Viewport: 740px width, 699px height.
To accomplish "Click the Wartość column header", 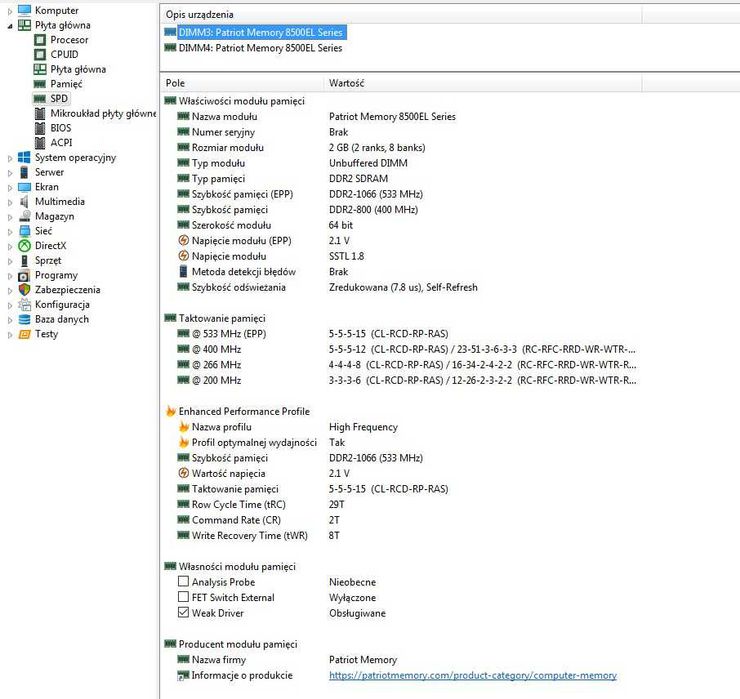I will 482,83.
